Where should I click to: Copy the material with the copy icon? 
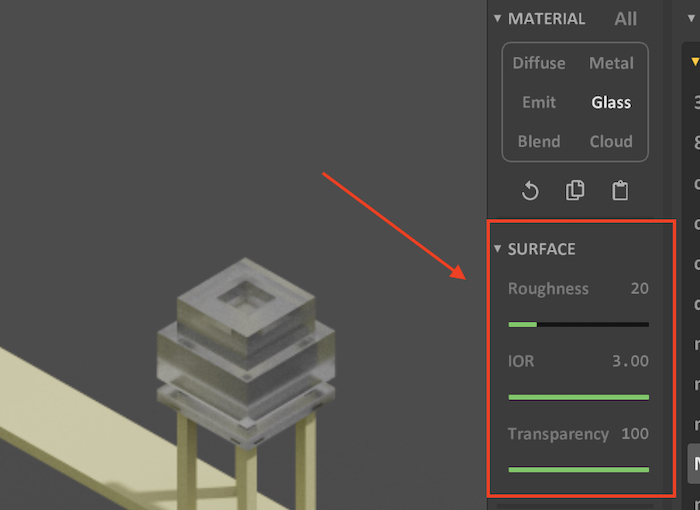575,190
